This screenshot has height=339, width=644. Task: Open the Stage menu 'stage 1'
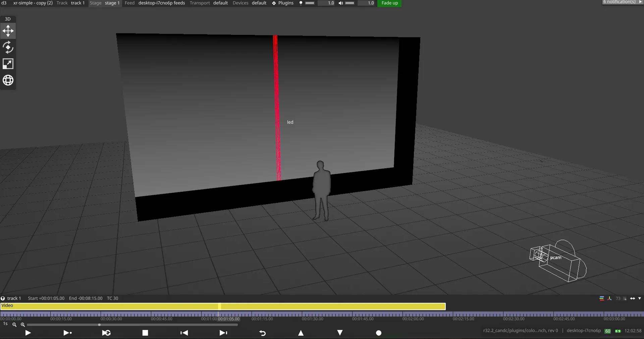coord(112,3)
